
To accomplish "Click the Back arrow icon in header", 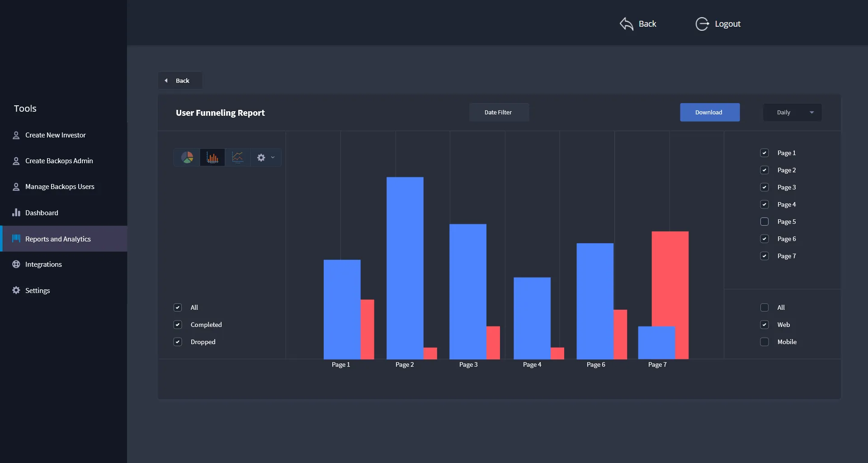I will pos(626,24).
